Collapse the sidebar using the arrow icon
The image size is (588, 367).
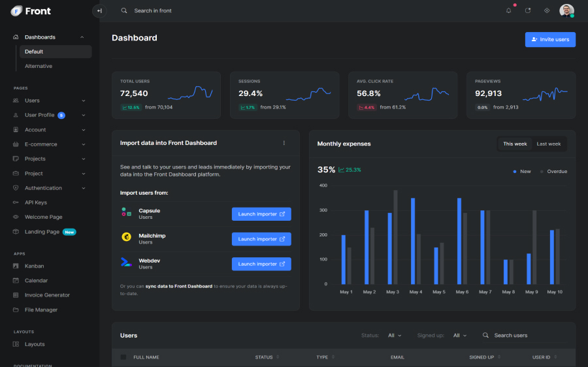point(99,10)
